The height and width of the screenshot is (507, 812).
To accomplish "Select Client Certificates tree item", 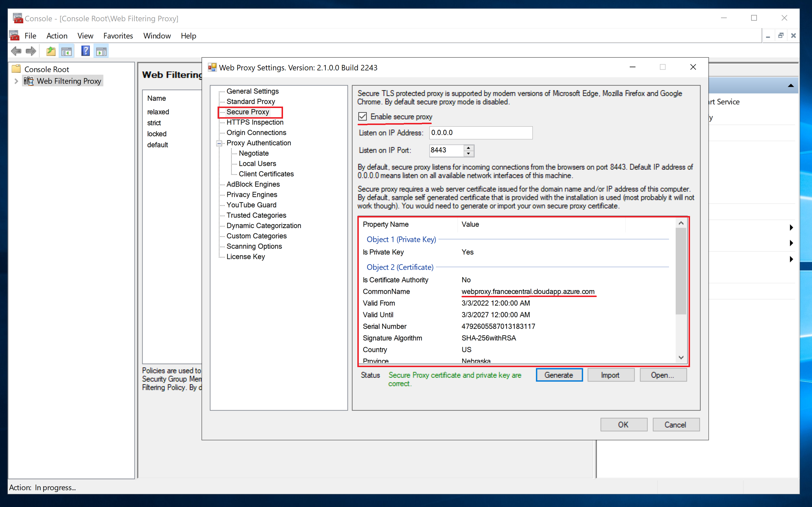I will (266, 174).
